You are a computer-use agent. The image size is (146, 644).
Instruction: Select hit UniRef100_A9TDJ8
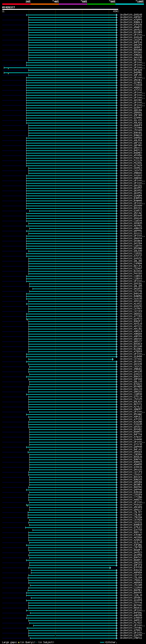(x=131, y=324)
